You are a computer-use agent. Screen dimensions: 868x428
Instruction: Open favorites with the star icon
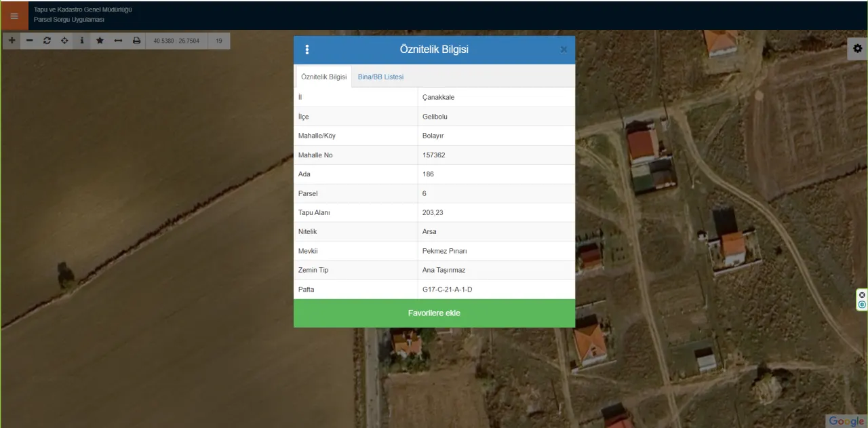tap(100, 41)
